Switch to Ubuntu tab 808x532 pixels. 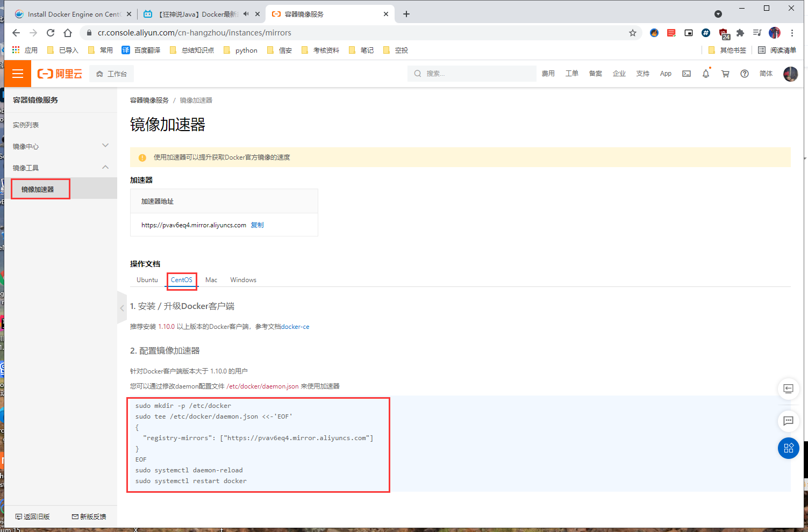point(147,280)
